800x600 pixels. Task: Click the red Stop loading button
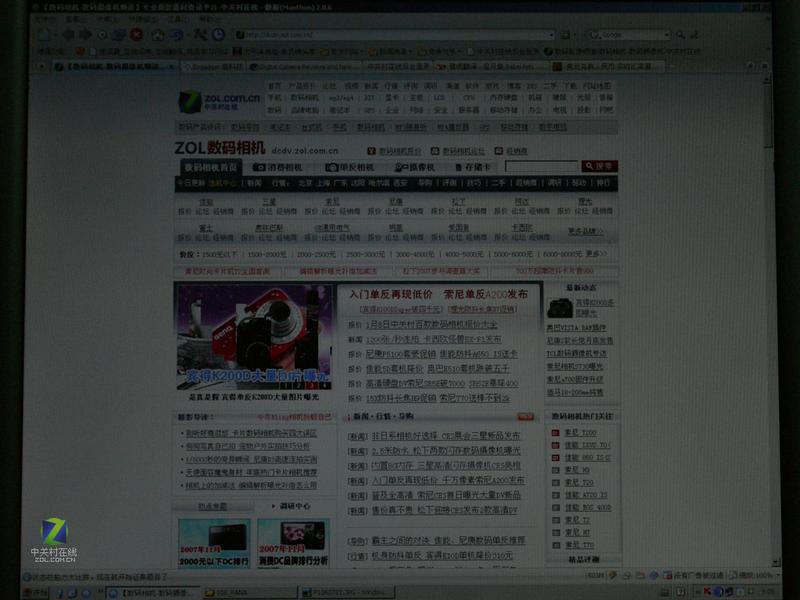click(x=136, y=35)
